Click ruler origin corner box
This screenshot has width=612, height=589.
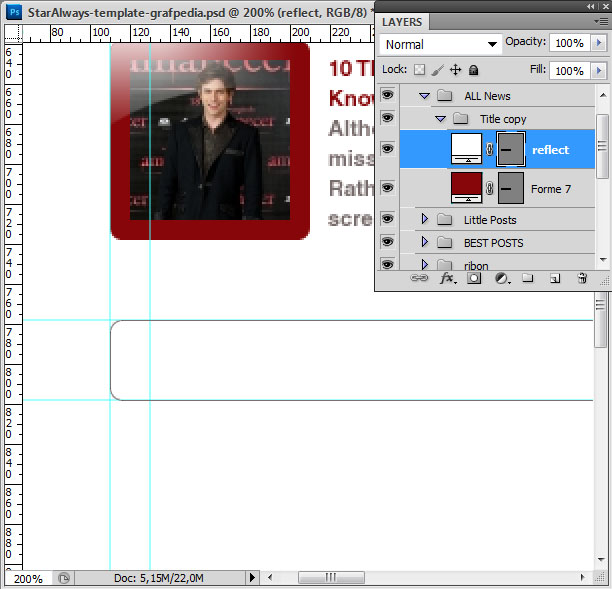coord(13,34)
